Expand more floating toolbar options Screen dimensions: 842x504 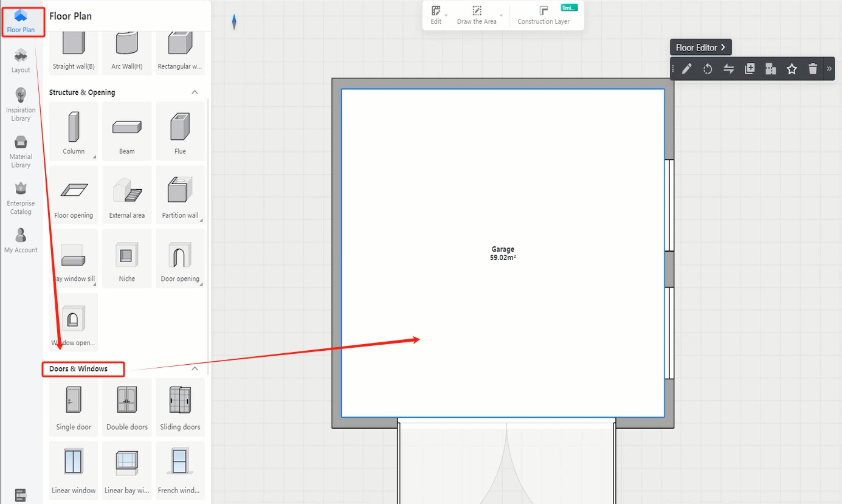click(x=829, y=69)
